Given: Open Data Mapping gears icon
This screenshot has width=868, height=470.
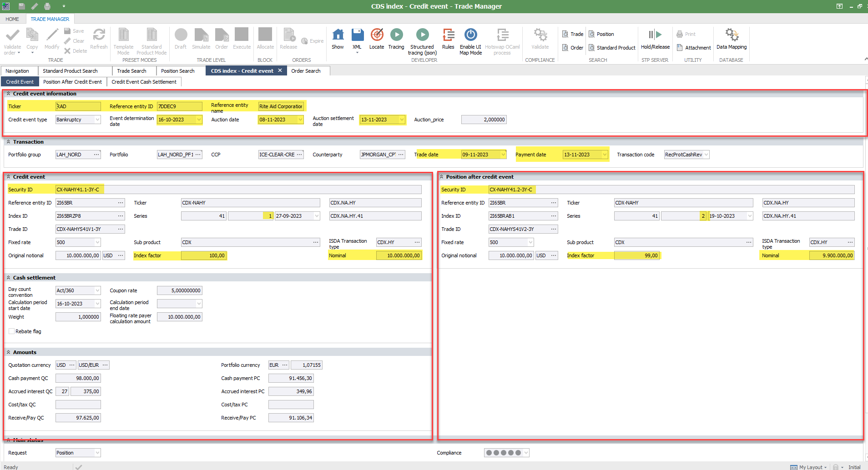Looking at the screenshot, I should point(732,35).
